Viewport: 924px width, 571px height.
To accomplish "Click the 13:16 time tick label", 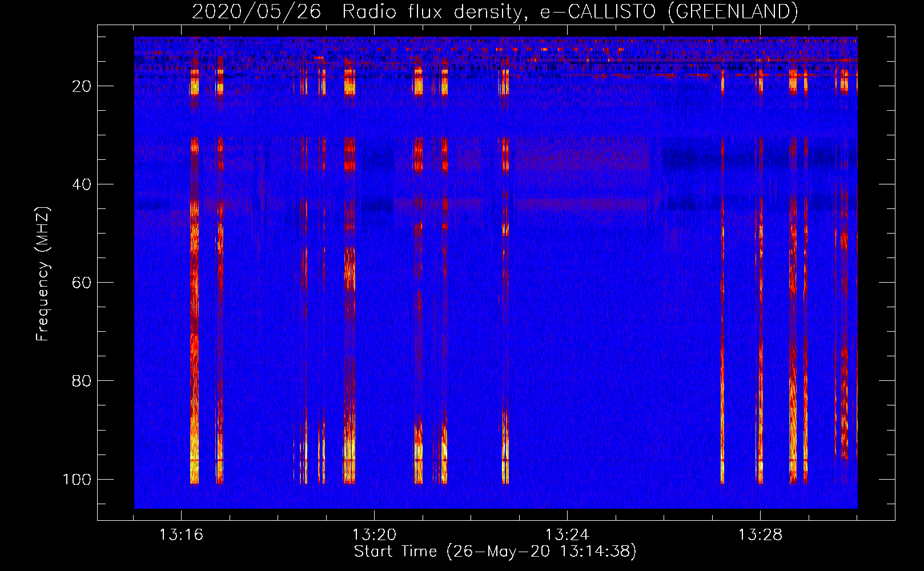I will coord(181,535).
